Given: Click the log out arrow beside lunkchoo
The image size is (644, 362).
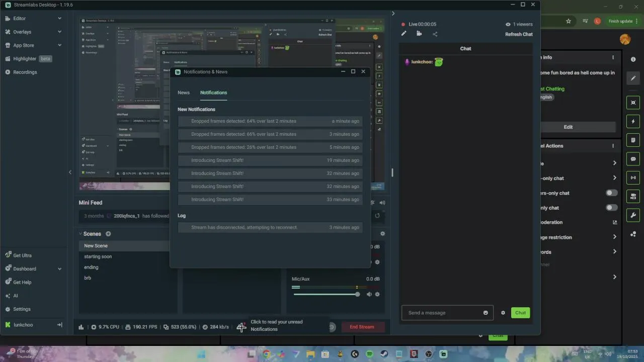Looking at the screenshot, I should (59, 325).
